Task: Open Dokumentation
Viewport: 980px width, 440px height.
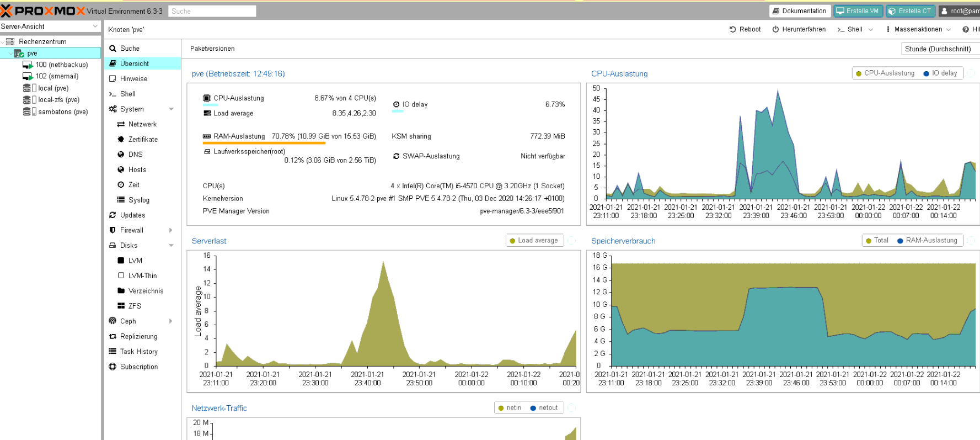Action: point(799,11)
